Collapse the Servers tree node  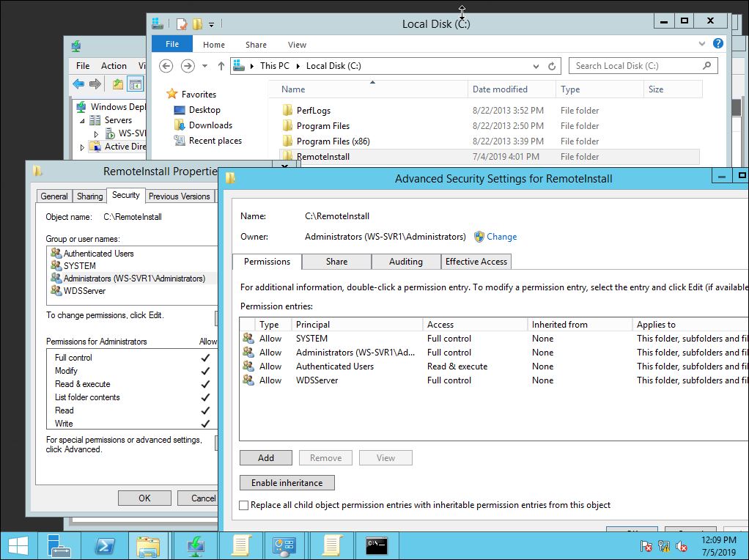coord(82,121)
